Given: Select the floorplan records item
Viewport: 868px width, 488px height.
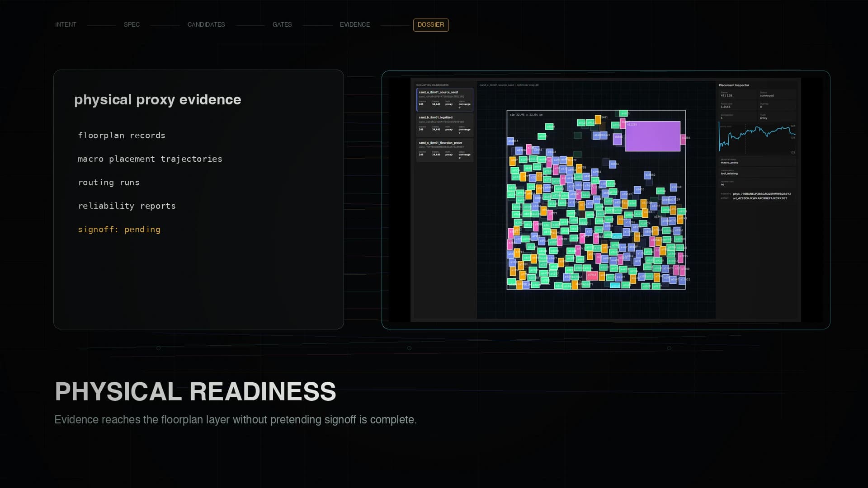Looking at the screenshot, I should point(122,136).
